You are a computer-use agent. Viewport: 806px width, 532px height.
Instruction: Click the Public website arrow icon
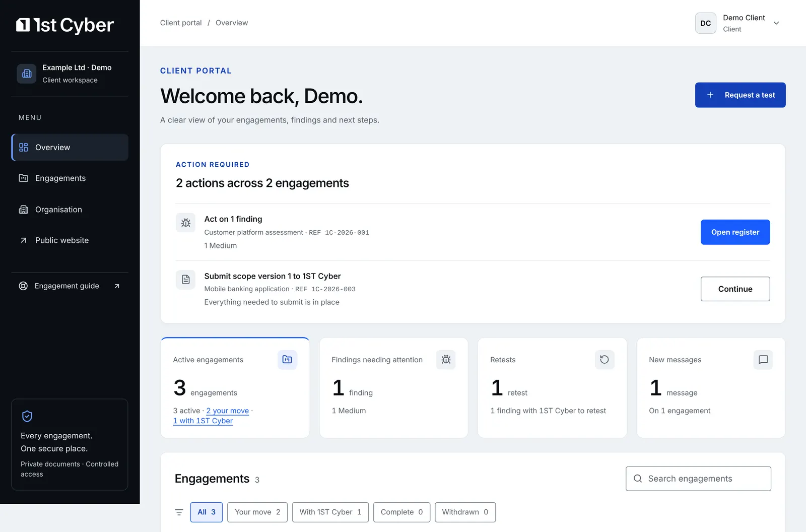23,240
